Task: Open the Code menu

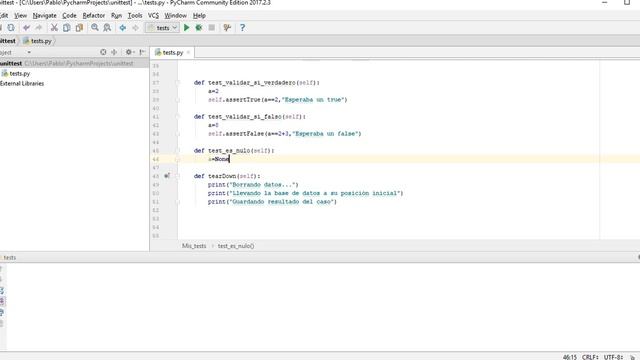Action: pos(69,16)
